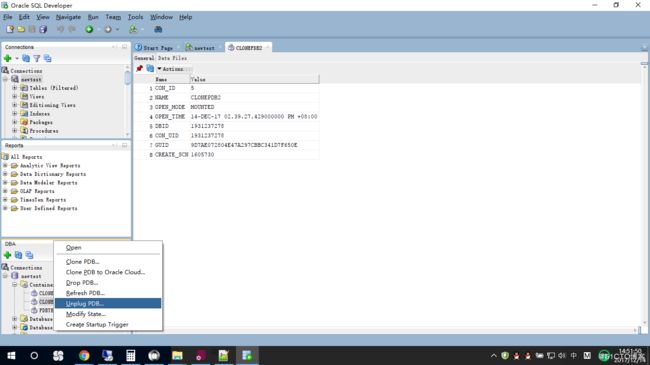The image size is (650, 365).
Task: Click the refresh icon in DBA panel
Action: 18,255
